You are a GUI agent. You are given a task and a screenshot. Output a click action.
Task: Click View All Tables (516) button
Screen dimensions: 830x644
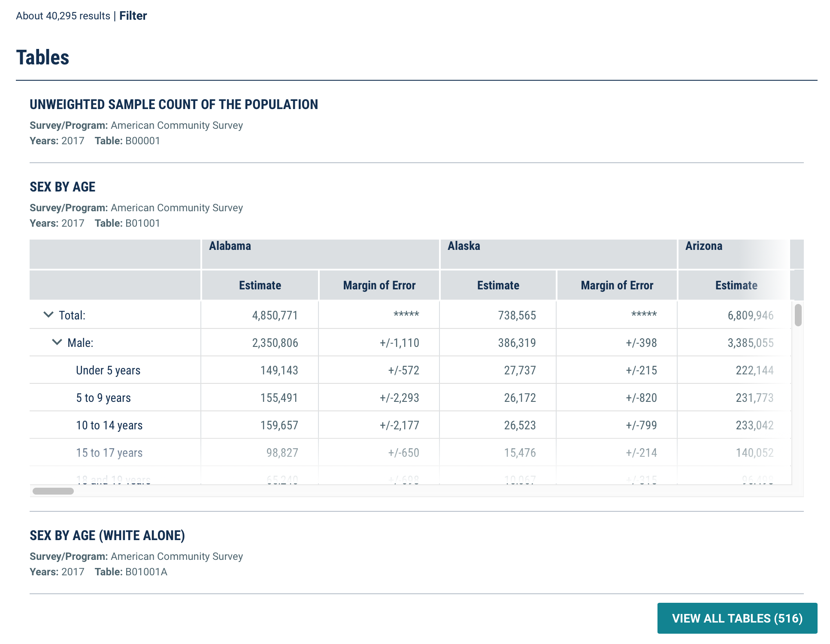coord(736,618)
